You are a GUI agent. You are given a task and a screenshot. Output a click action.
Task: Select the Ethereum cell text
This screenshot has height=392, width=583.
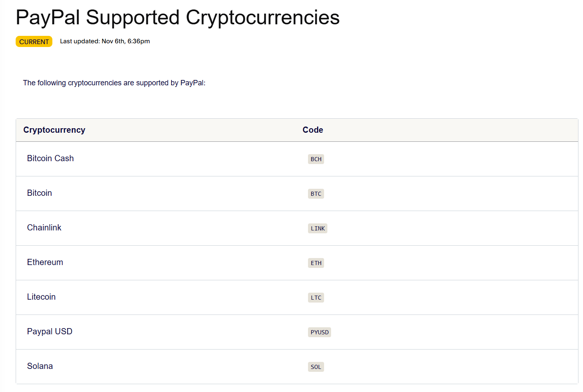[x=45, y=262]
